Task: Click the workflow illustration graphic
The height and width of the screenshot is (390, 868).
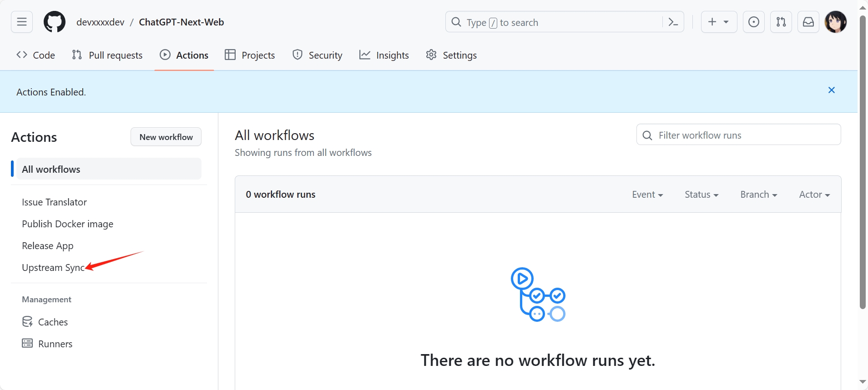Action: (538, 295)
